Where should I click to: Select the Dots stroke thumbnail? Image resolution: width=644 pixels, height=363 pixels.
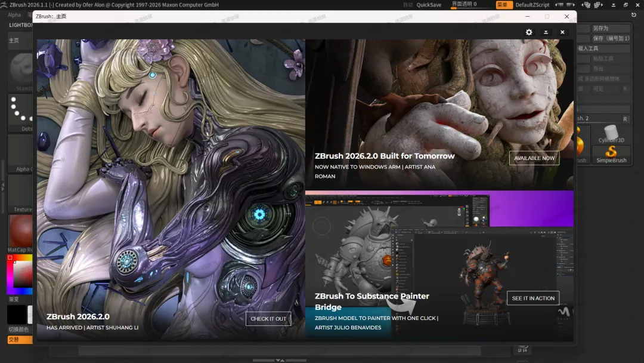point(20,113)
